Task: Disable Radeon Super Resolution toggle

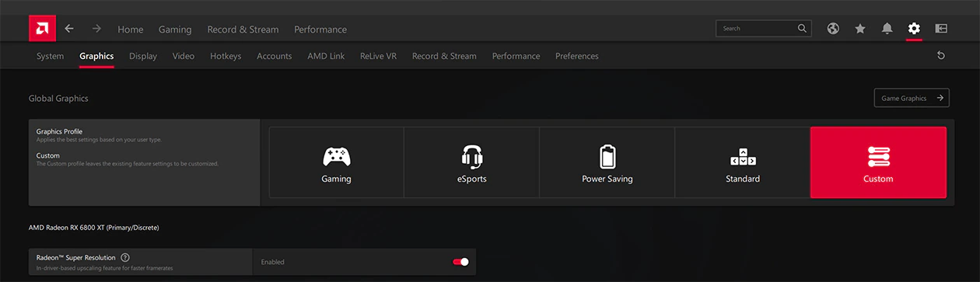Action: (x=460, y=262)
